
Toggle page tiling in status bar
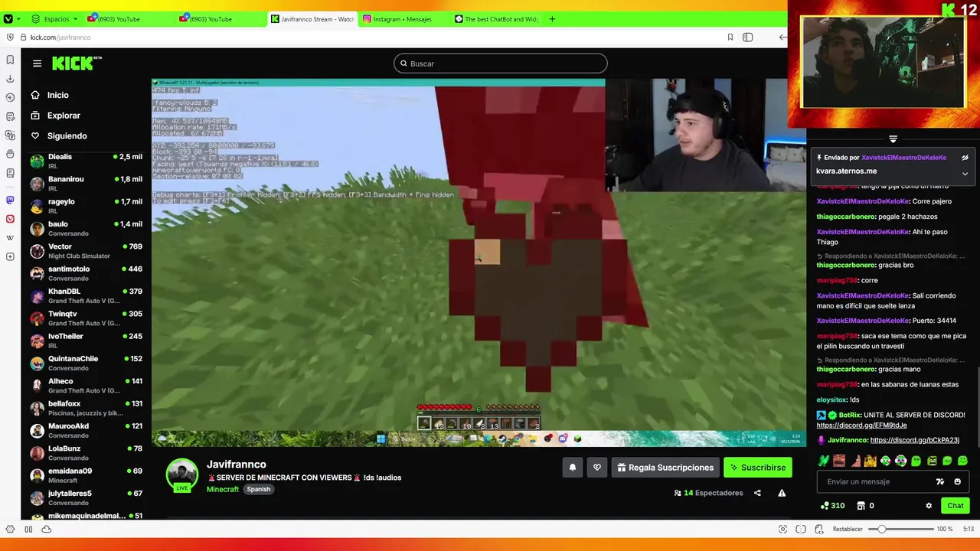[x=800, y=529]
